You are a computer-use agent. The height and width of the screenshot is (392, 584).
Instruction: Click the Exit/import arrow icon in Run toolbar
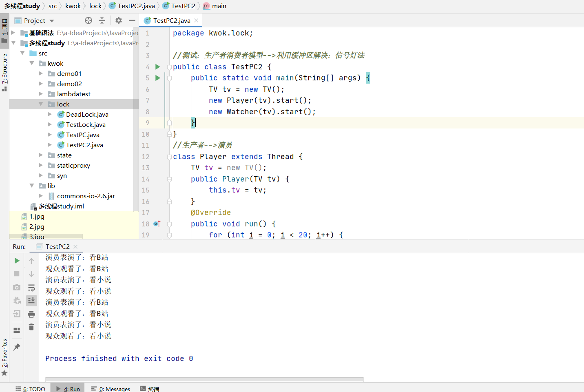click(17, 314)
